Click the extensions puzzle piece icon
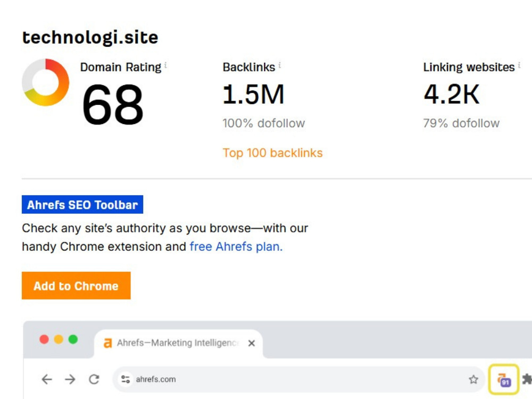Viewport: 532px width, 399px height. (x=527, y=379)
